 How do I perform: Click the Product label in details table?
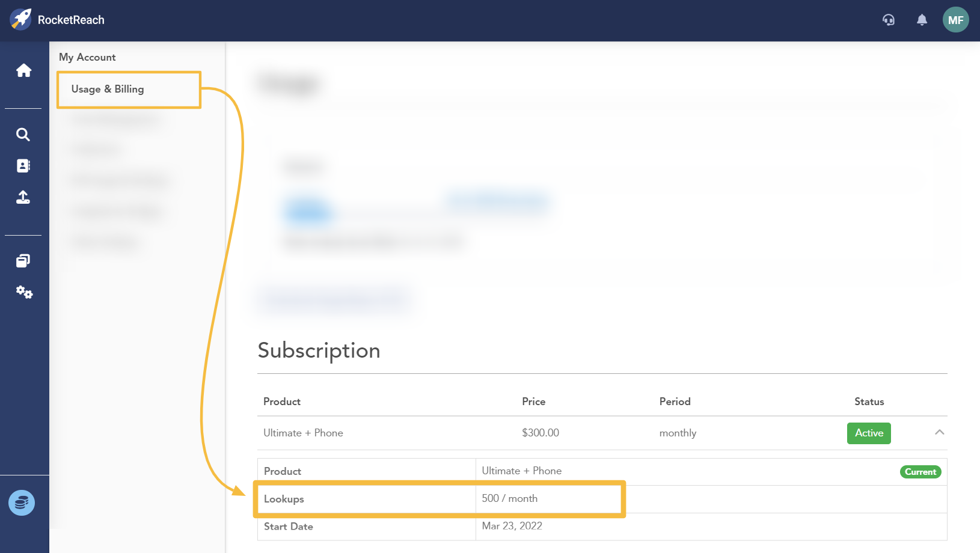pos(283,471)
